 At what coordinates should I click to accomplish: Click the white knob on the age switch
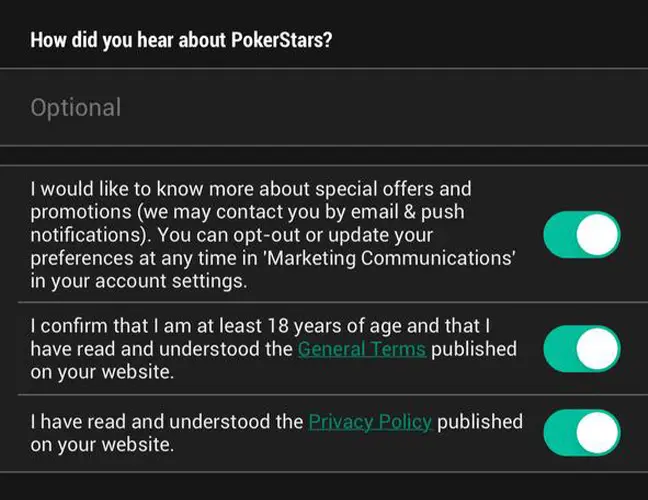tap(598, 348)
